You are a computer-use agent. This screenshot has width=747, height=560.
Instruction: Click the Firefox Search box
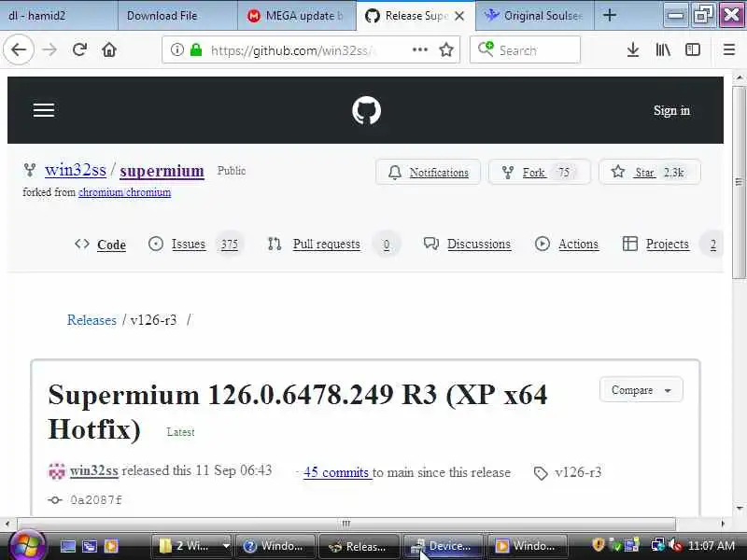click(x=525, y=49)
